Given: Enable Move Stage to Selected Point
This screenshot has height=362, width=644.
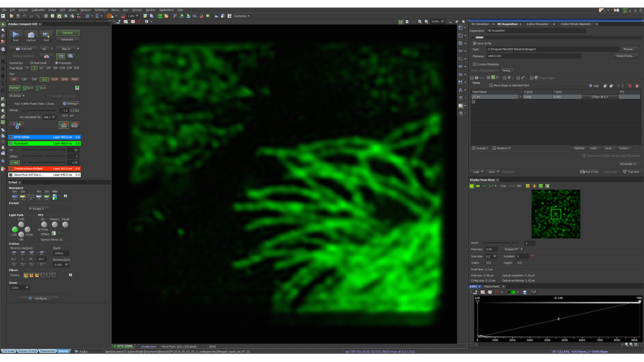Looking at the screenshot, I should click(x=491, y=85).
